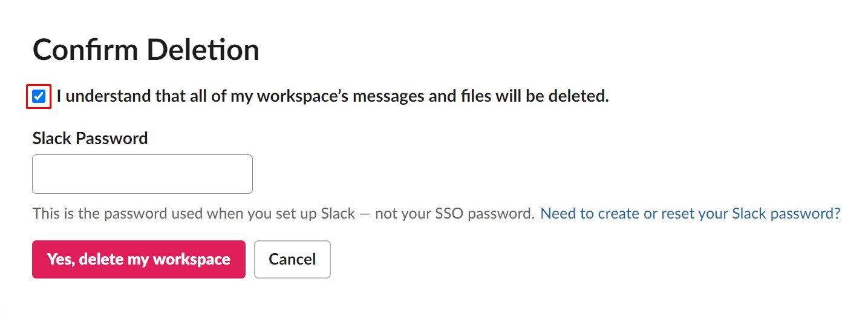Place cursor in box under "Slack Password"
Viewport: 868px width, 313px height.
142,174
